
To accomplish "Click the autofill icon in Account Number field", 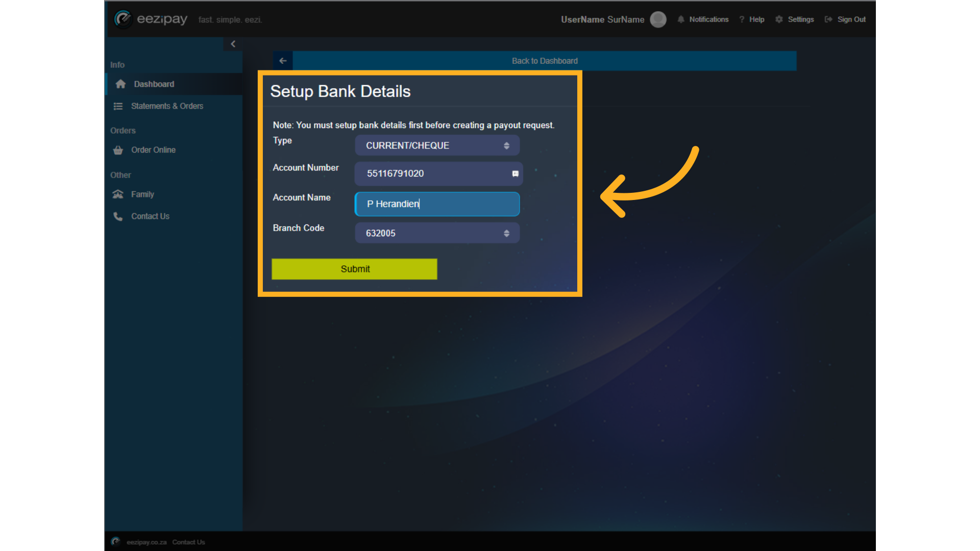I will pyautogui.click(x=516, y=174).
